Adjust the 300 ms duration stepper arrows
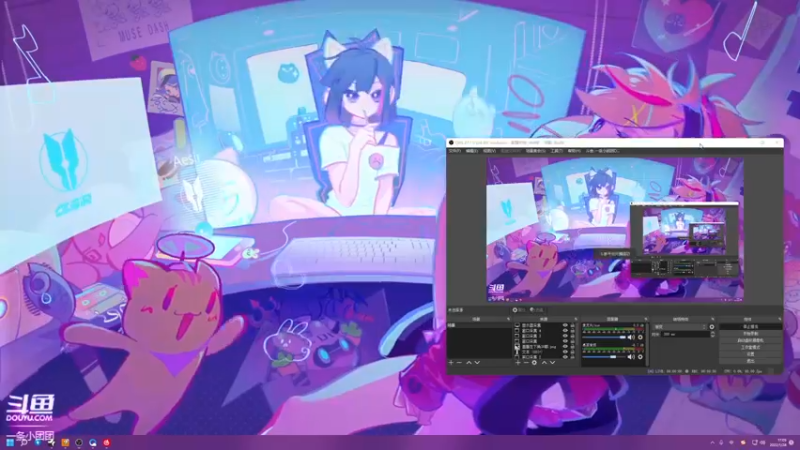This screenshot has width=800, height=450. click(x=713, y=334)
